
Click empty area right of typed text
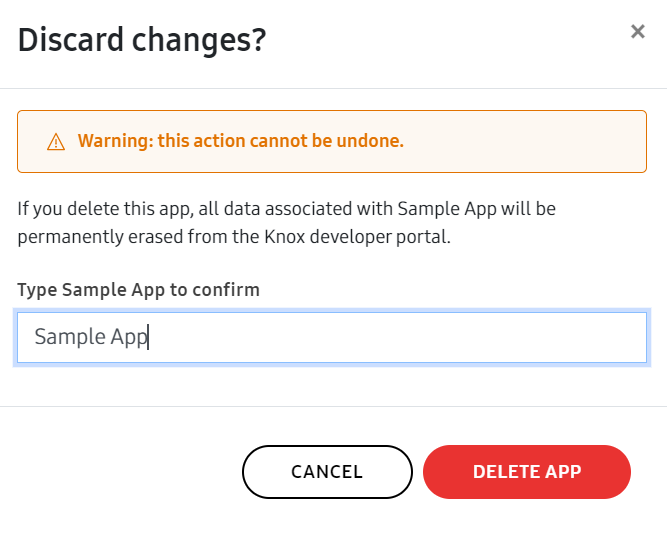coord(400,337)
